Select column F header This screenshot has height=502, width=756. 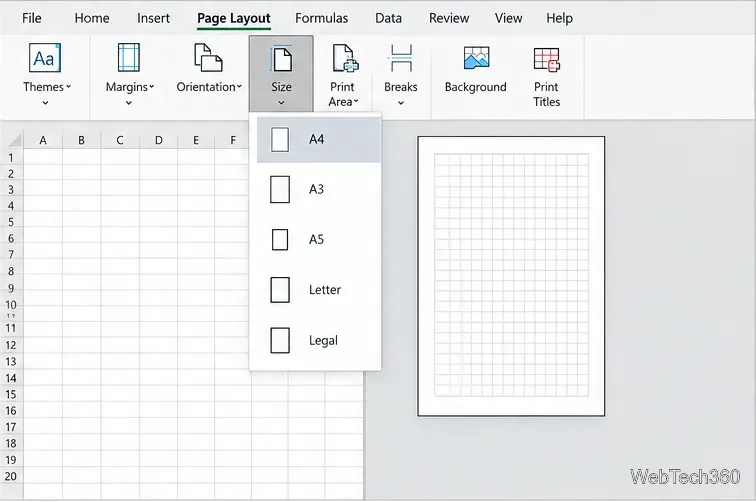pos(233,140)
